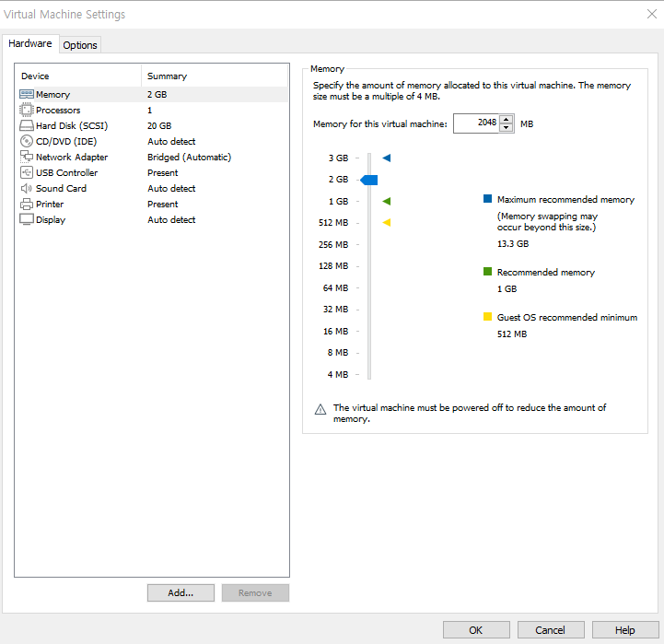Click the '32 MB' slider label
This screenshot has height=644, width=664.
336,309
